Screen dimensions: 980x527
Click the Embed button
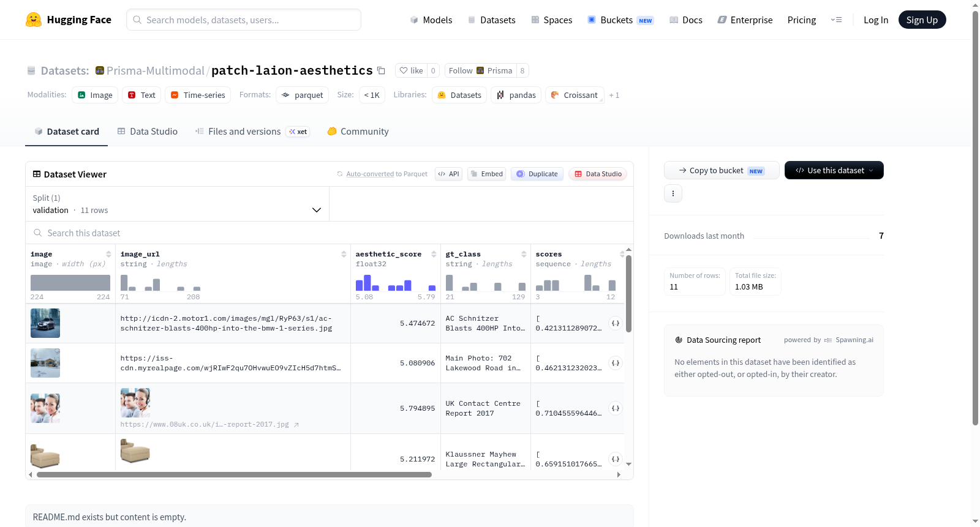pyautogui.click(x=486, y=174)
